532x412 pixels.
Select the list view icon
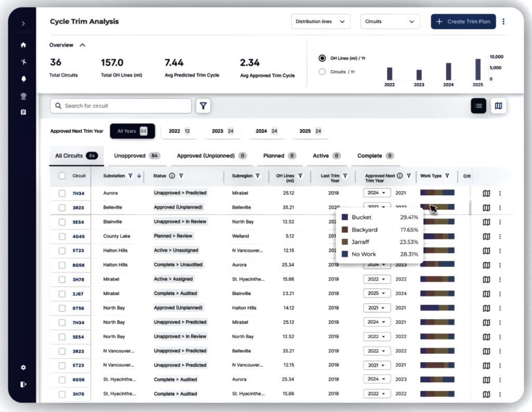[x=478, y=106]
